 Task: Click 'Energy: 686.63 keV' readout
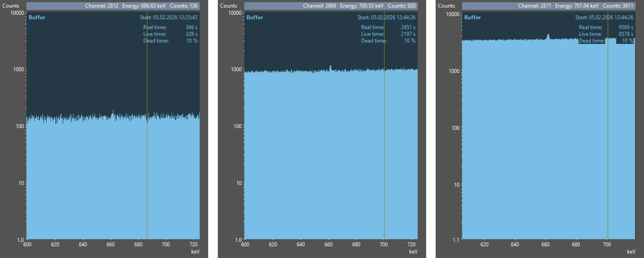(144, 6)
